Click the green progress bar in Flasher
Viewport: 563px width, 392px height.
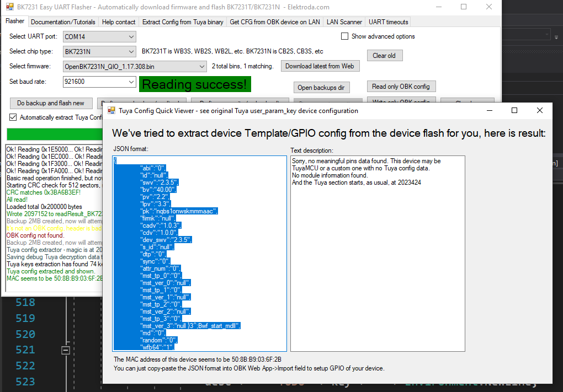pyautogui.click(x=55, y=134)
